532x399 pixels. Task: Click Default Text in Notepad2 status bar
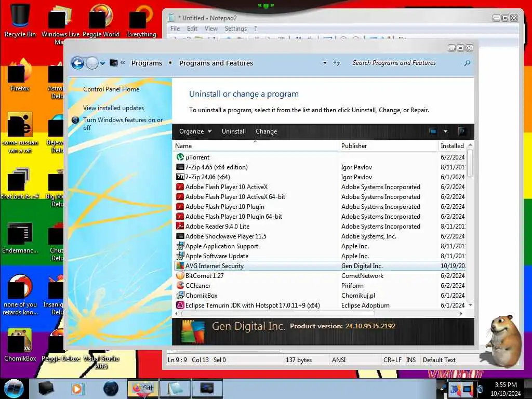tap(439, 360)
